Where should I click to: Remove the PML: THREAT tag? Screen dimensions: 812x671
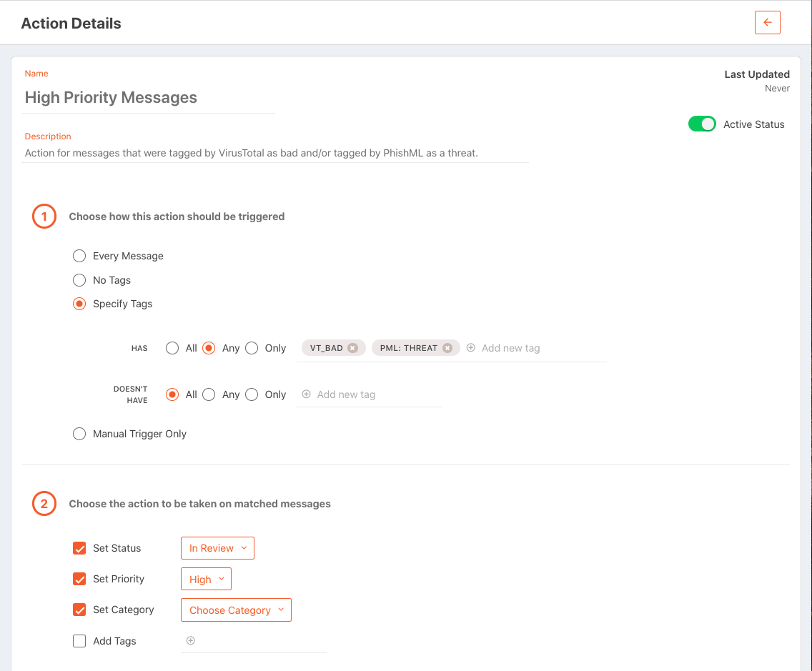click(449, 347)
